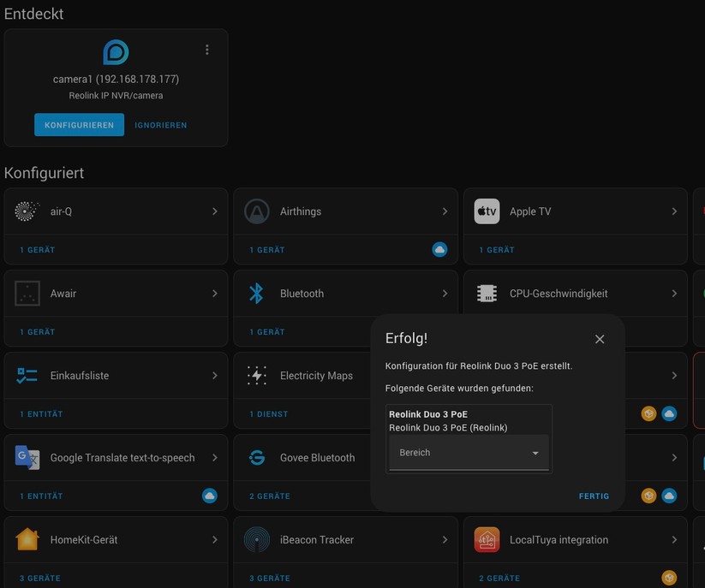This screenshot has height=588, width=705.
Task: Open the three-dot menu on the camera1 card
Action: [206, 49]
